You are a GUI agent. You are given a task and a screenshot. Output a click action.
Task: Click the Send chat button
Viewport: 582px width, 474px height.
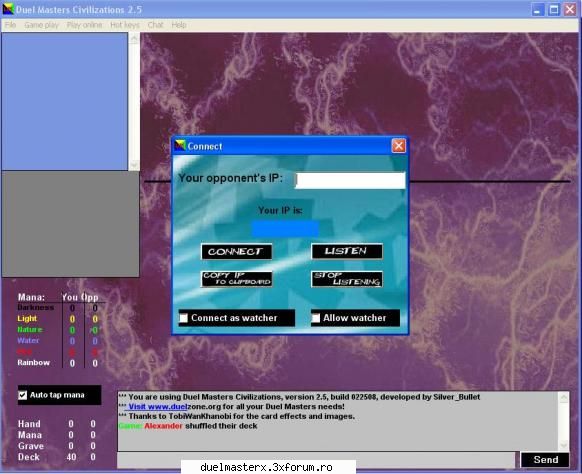[x=545, y=460]
